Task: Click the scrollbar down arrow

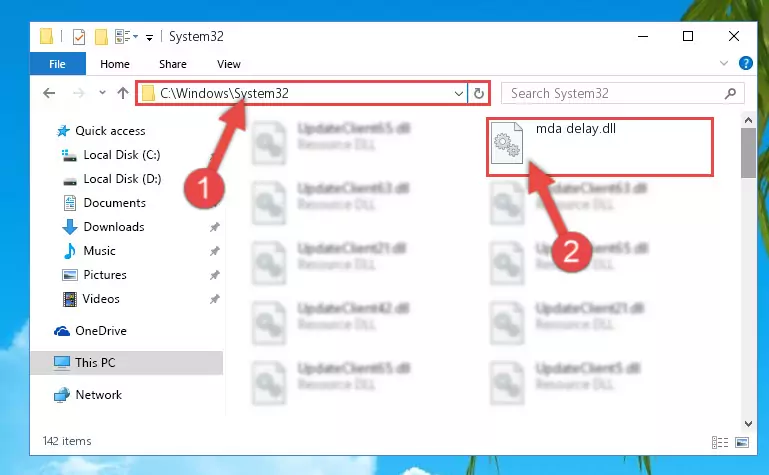Action: click(748, 423)
